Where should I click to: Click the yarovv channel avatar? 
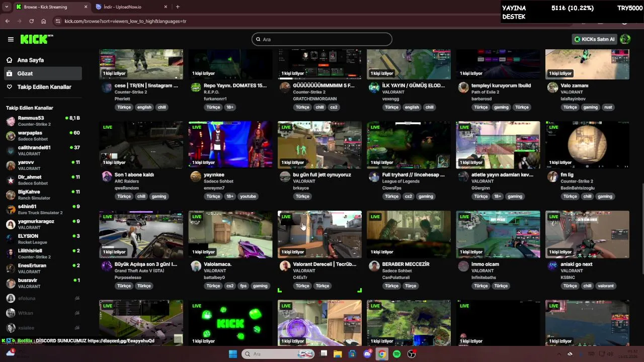click(11, 165)
